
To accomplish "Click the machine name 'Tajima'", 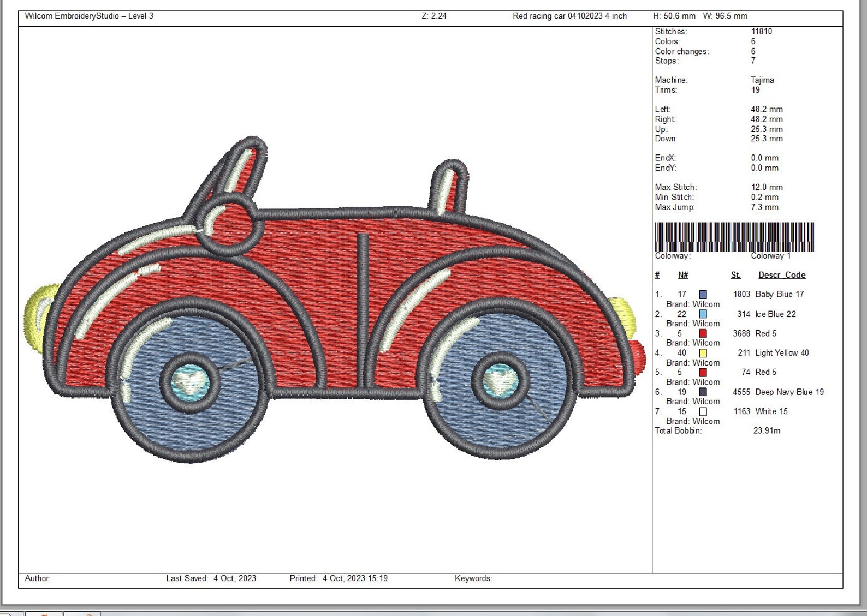I will (762, 80).
